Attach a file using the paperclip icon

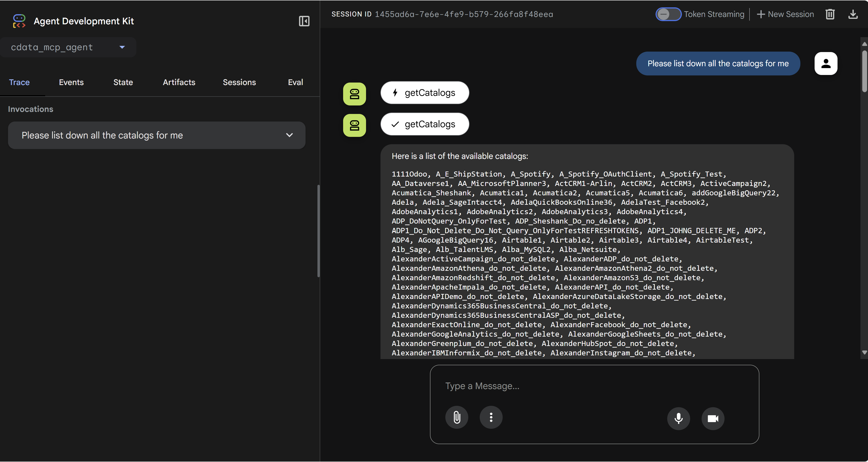pyautogui.click(x=457, y=417)
